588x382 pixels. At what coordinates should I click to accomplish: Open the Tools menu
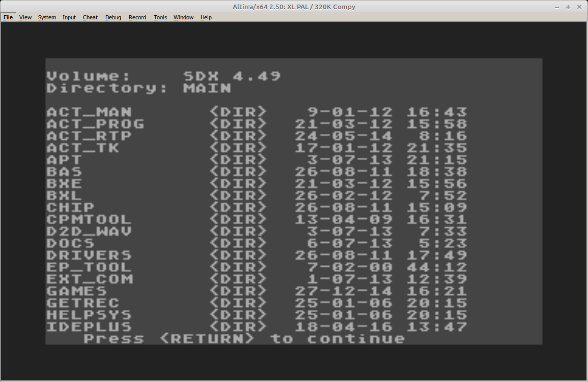pos(160,17)
